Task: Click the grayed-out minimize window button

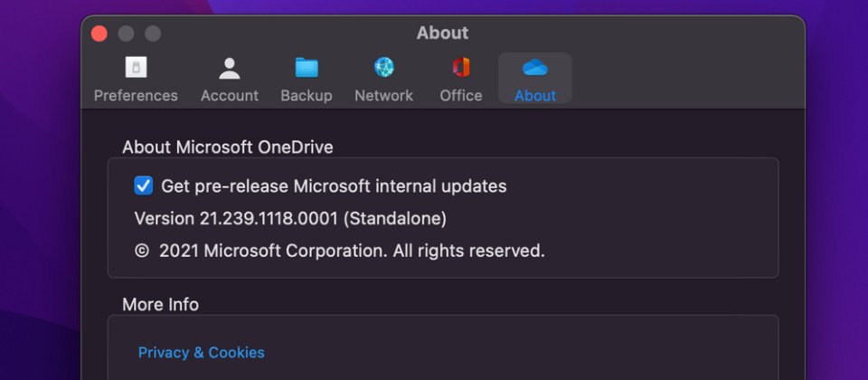Action: pyautogui.click(x=126, y=33)
